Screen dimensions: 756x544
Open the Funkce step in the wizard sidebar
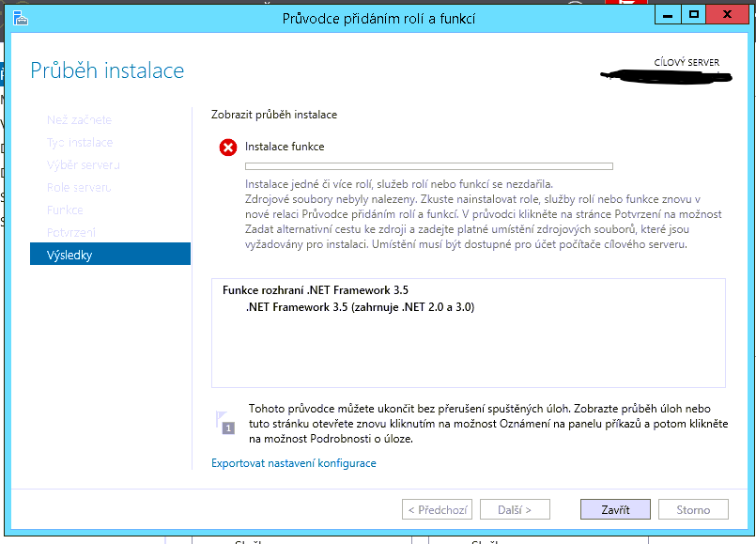pos(66,210)
